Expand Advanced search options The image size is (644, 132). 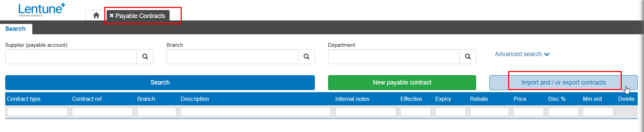(522, 54)
